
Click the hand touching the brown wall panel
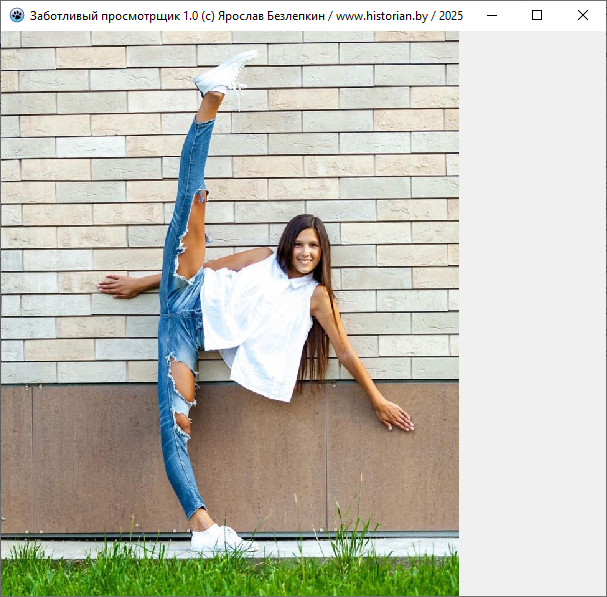click(395, 415)
